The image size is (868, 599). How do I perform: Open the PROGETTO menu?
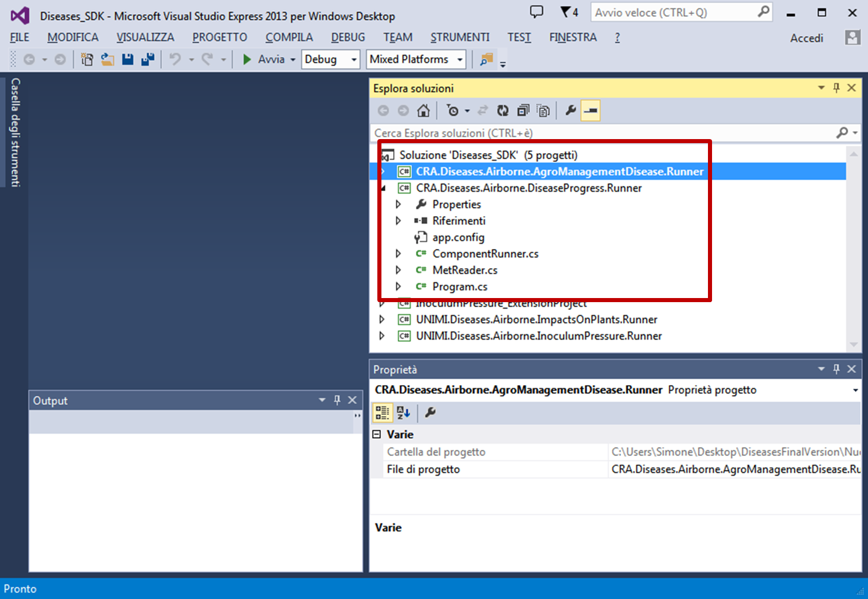point(220,37)
